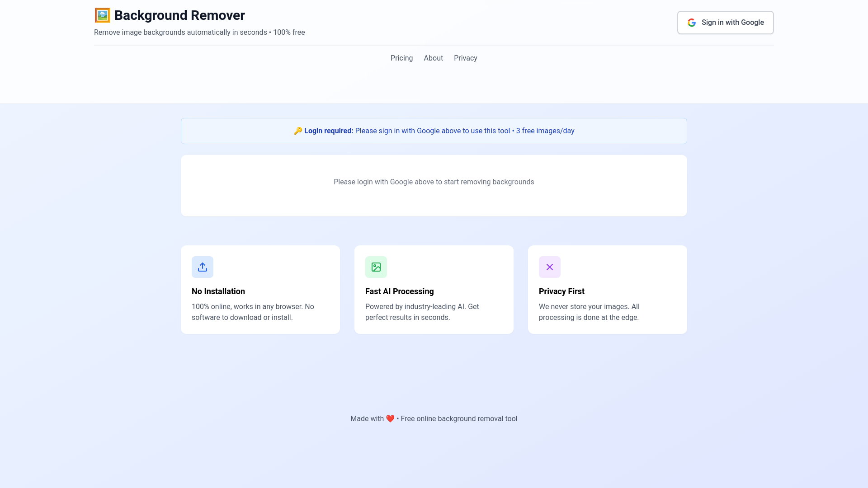
Task: Click the upload icon on No Installation card
Action: coord(203,267)
